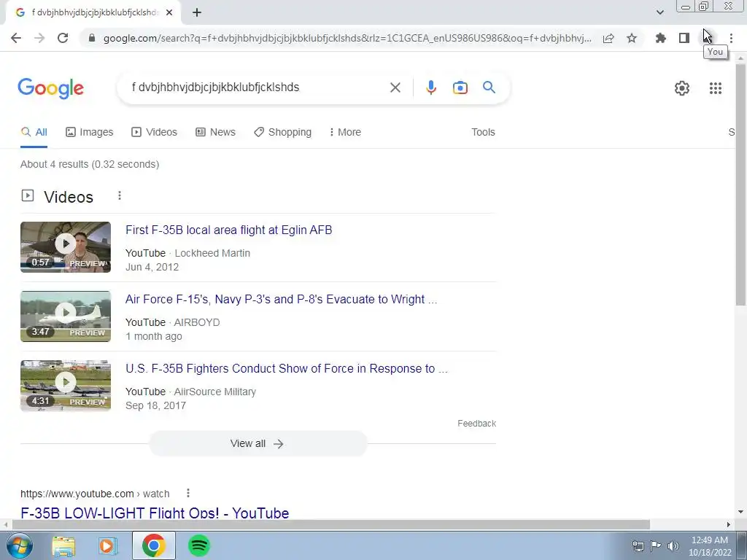This screenshot has width=747, height=560.
Task: Click scroll right arrow on horizontal scrollbar
Action: click(x=728, y=524)
